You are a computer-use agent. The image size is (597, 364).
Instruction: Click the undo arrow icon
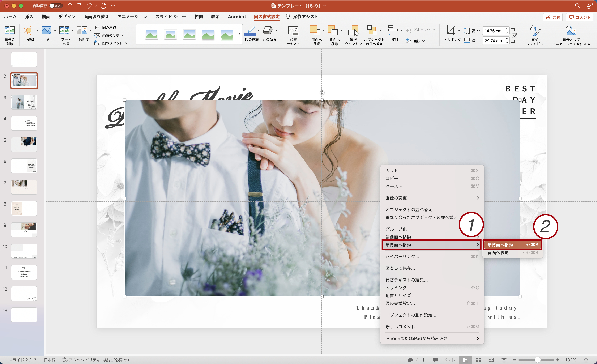89,6
